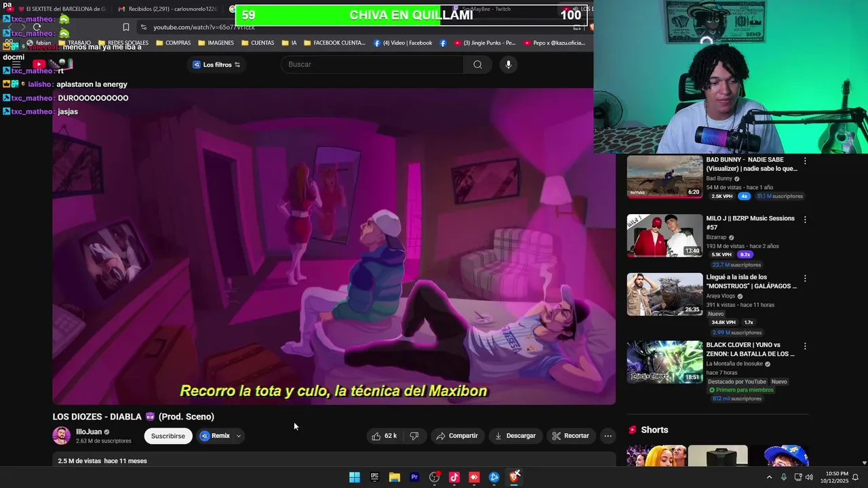
Task: Open notifications bell in taskbar
Action: coord(856,477)
